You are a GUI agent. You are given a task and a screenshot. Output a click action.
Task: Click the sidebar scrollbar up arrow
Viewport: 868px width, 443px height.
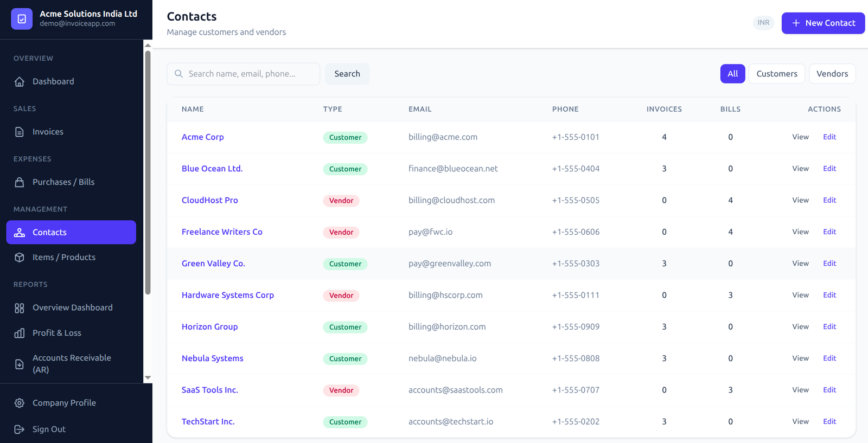(148, 46)
